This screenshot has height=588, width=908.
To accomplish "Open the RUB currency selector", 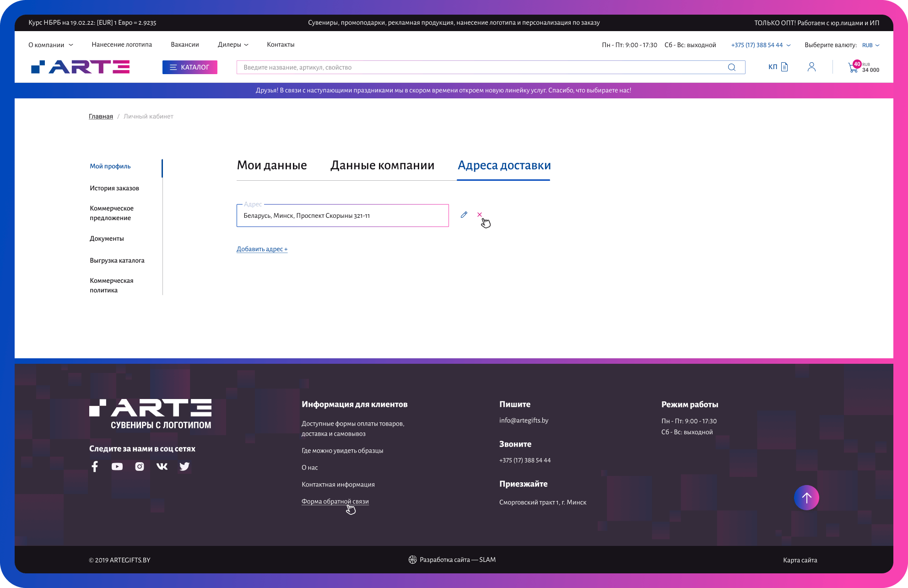I will click(870, 45).
